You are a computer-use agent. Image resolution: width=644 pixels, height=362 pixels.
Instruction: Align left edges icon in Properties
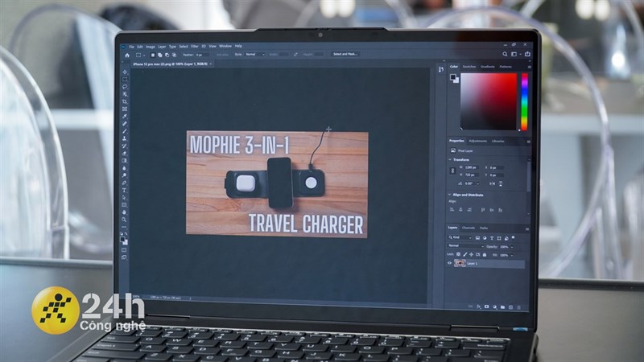pos(452,210)
